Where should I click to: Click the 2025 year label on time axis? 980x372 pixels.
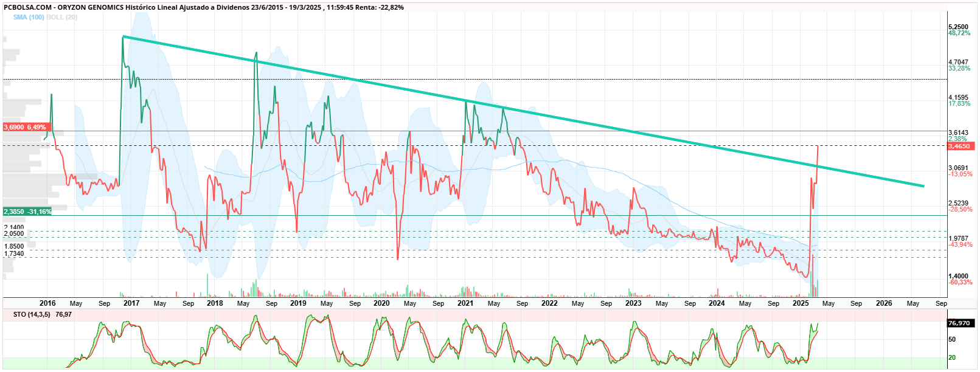pyautogui.click(x=801, y=303)
